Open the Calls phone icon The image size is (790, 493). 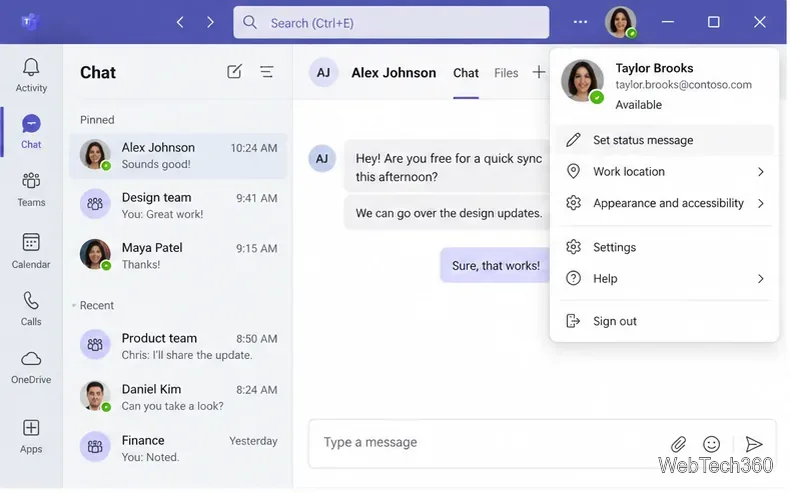tap(31, 301)
